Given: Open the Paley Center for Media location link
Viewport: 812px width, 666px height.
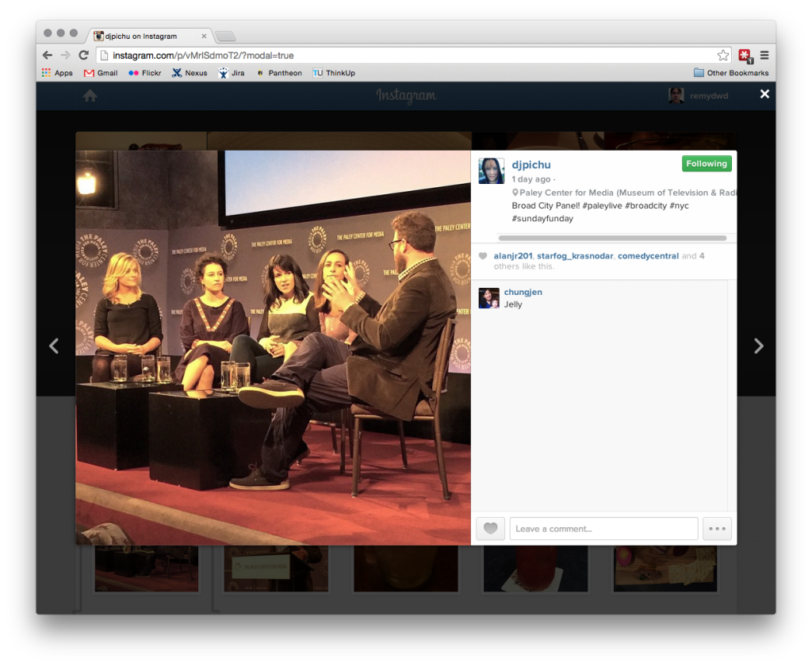Looking at the screenshot, I should point(625,193).
